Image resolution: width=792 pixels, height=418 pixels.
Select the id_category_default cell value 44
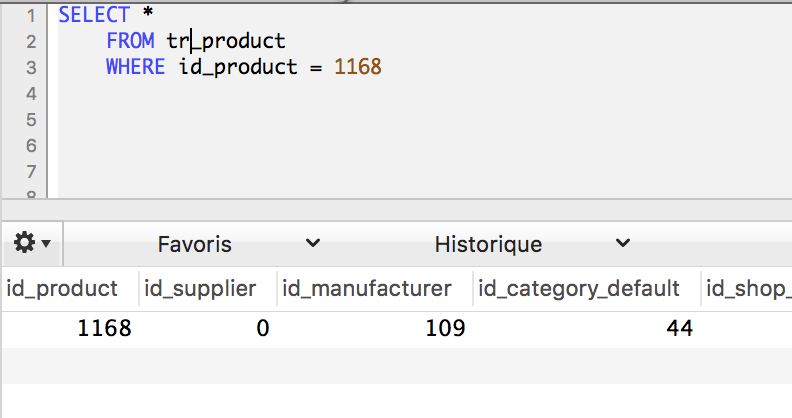[679, 328]
